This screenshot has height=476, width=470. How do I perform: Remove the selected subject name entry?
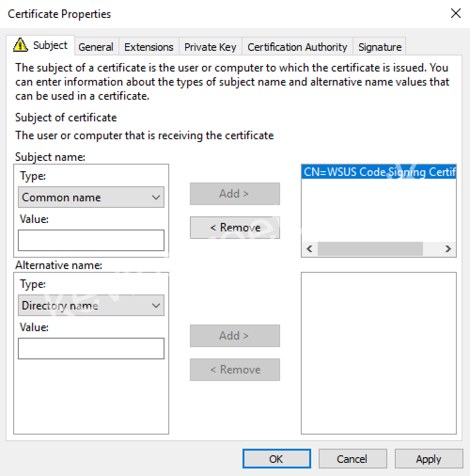[235, 228]
